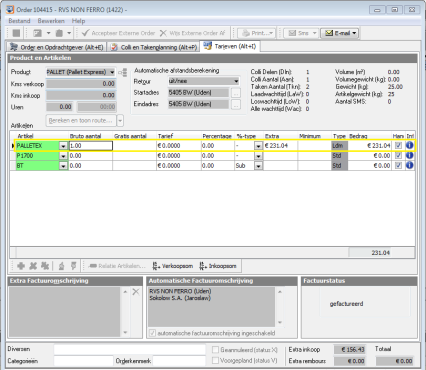Click Relatie Artikelen… button
426x370 pixels.
tap(117, 266)
